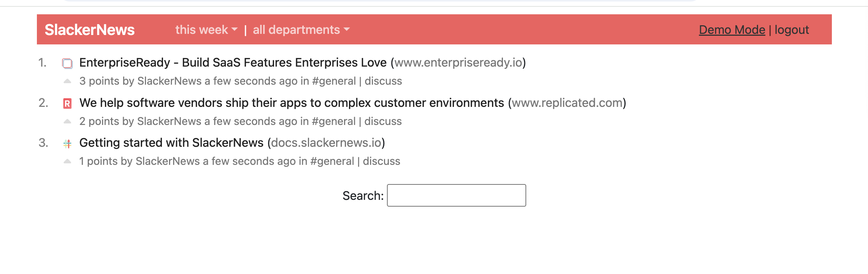Open the 'this week' time filter dropdown
This screenshot has height=274, width=868.
click(x=206, y=29)
